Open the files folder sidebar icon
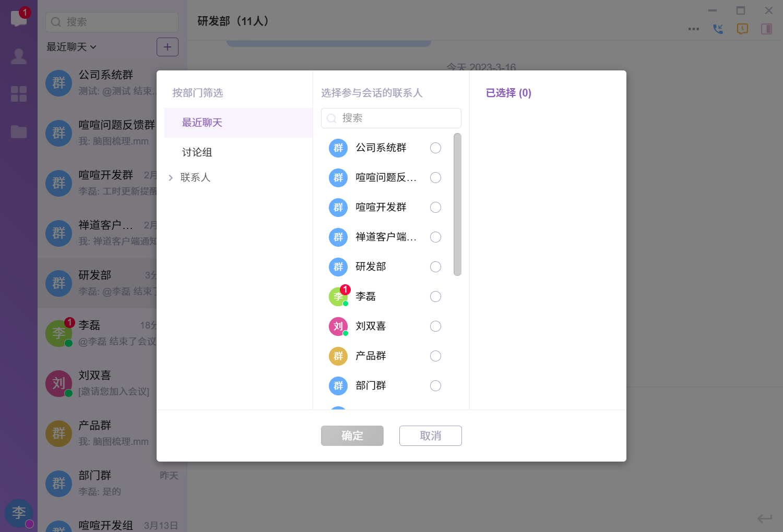Screen dimensions: 783x532 pos(19,131)
